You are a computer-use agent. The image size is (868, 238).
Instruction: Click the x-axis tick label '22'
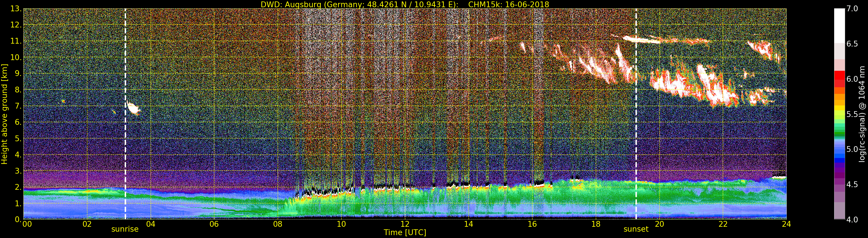pos(723,224)
